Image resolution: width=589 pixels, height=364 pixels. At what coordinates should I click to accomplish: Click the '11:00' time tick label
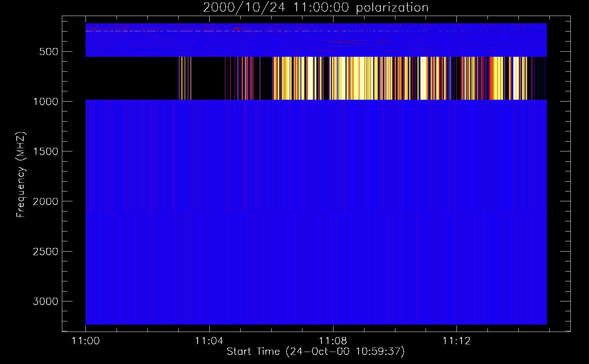(86, 341)
